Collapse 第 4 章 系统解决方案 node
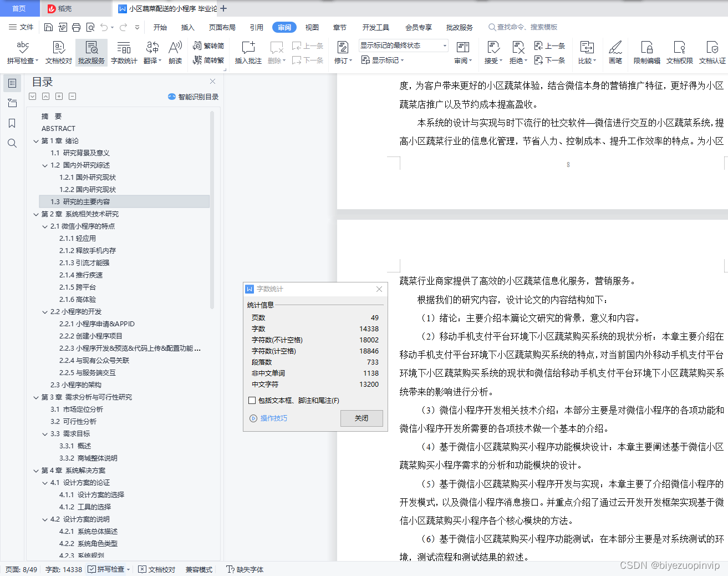The width and height of the screenshot is (728, 576). coord(36,471)
